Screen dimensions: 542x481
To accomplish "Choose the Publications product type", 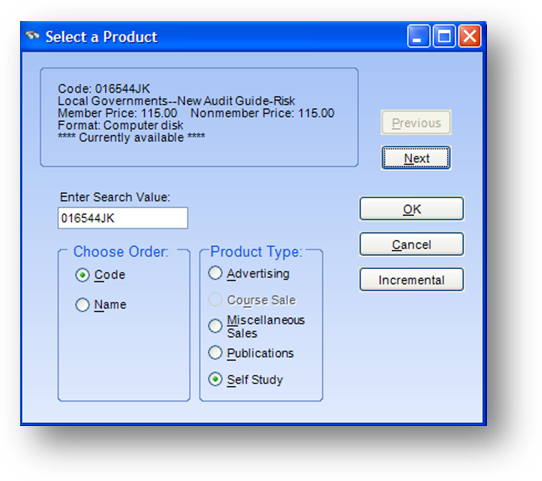I will click(251, 353).
